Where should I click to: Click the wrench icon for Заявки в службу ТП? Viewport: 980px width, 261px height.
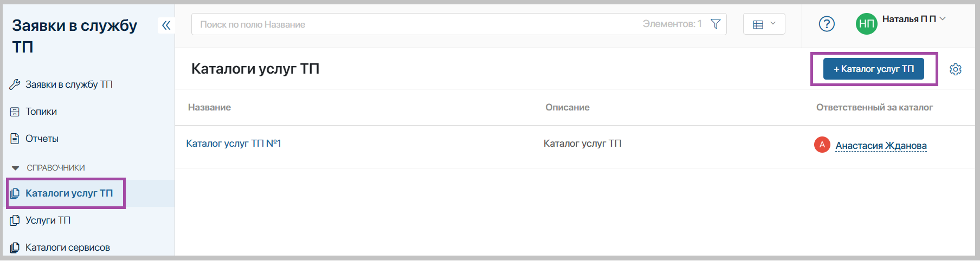(x=15, y=84)
